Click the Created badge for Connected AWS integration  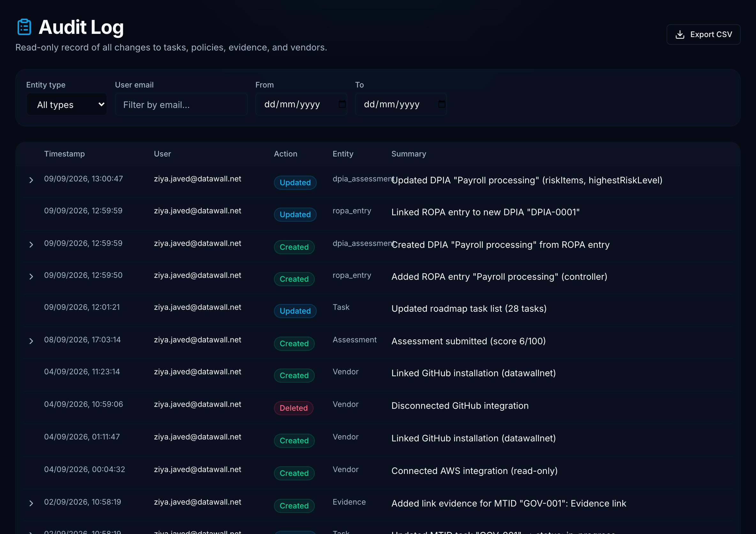pos(294,473)
